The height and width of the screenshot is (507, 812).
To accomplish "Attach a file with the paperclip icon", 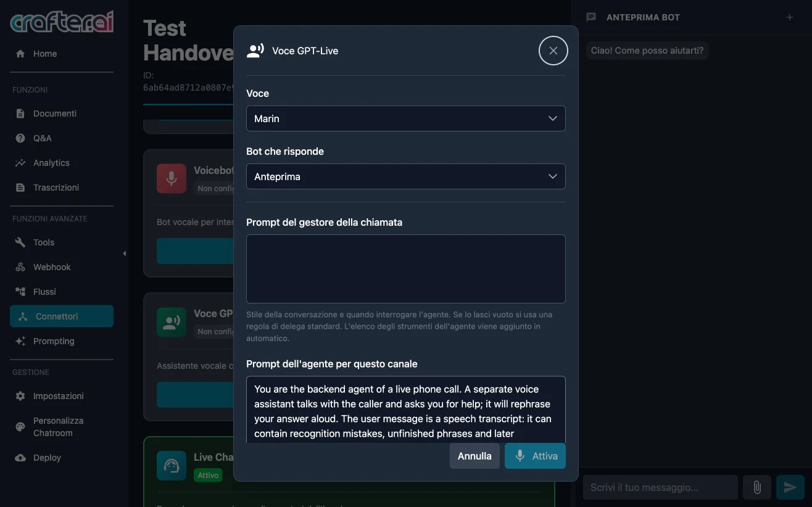I will (x=757, y=487).
